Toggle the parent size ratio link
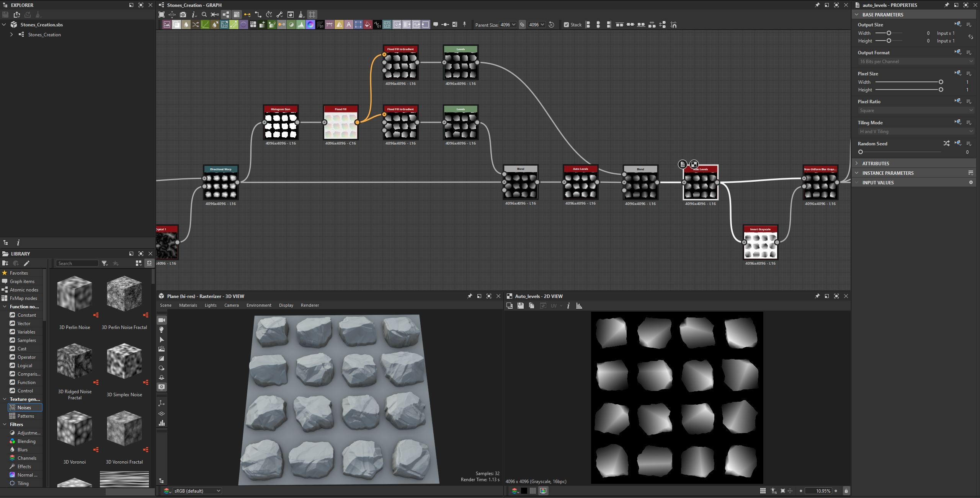 pos(522,25)
